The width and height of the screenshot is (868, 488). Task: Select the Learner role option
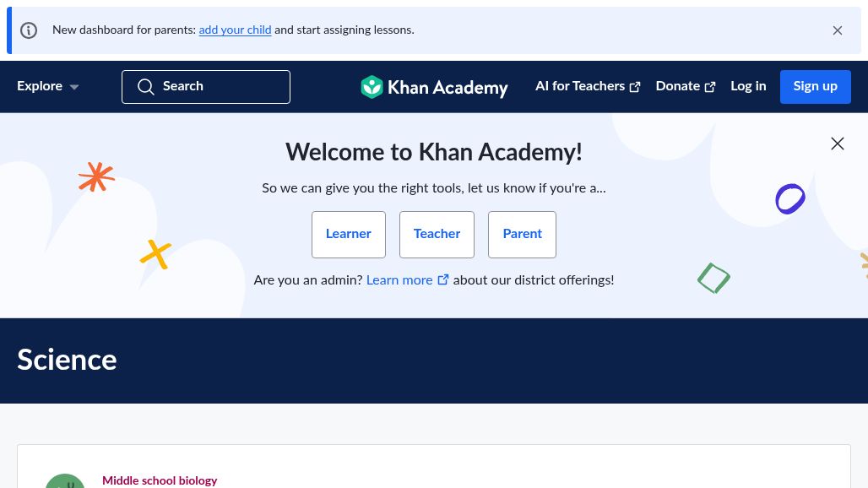[x=348, y=235]
